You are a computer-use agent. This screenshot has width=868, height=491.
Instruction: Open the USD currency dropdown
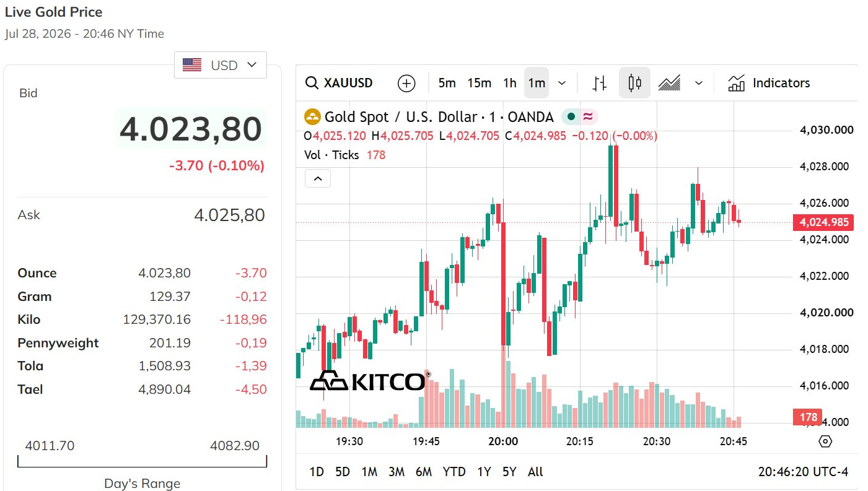[221, 65]
